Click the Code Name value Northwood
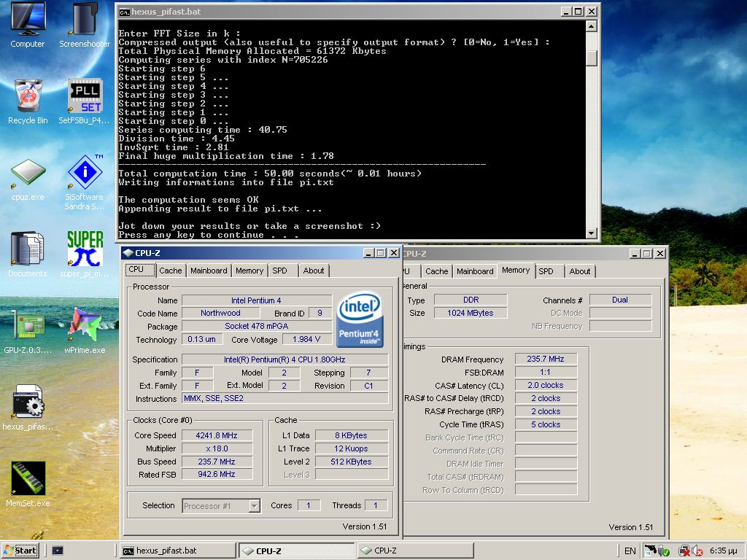The height and width of the screenshot is (560, 747). 220,313
